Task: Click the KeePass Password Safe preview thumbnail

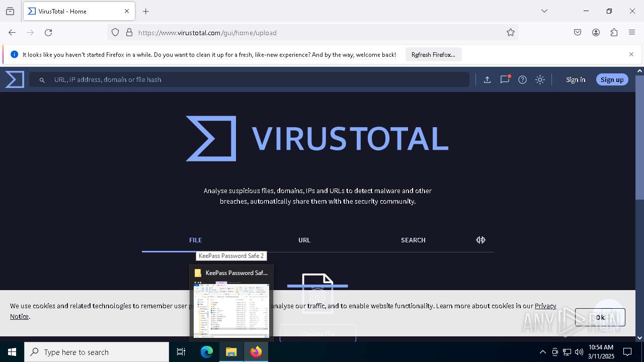Action: click(x=231, y=310)
